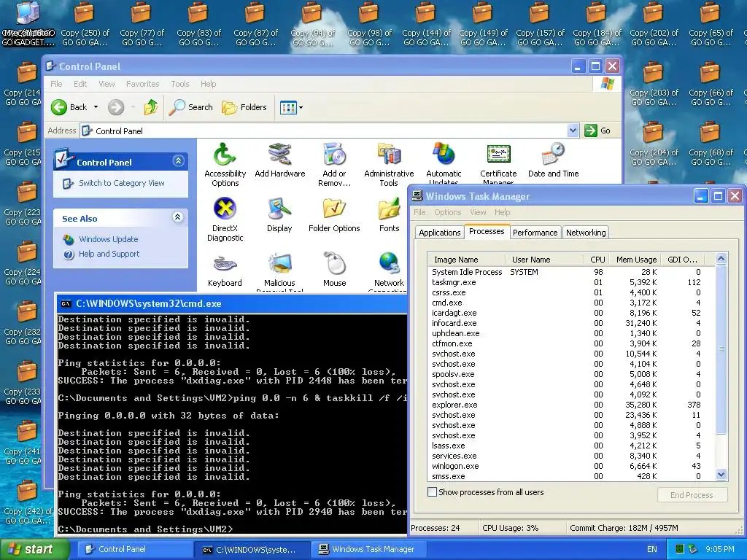Screen dimensions: 747x560
Task: Sort processes by CPU column header
Action: coord(595,260)
